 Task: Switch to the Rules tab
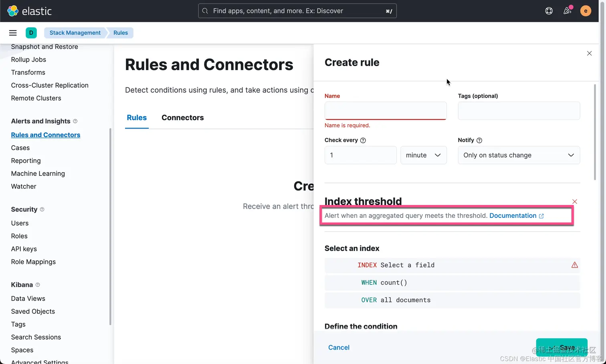coord(137,118)
